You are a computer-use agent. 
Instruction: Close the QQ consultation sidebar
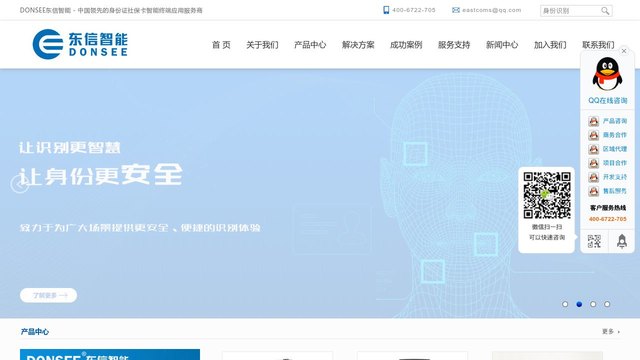pos(624,51)
